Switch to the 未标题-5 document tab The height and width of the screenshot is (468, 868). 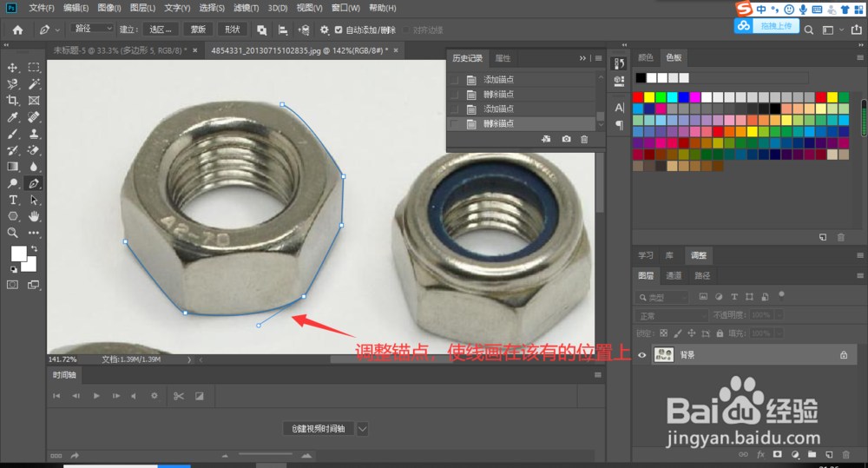click(x=120, y=50)
